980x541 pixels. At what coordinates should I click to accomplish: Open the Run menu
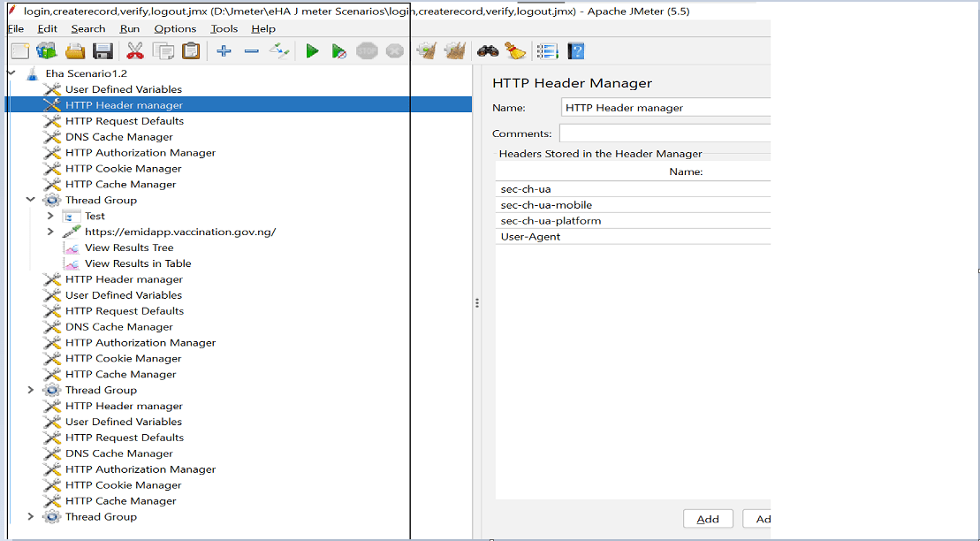(129, 29)
